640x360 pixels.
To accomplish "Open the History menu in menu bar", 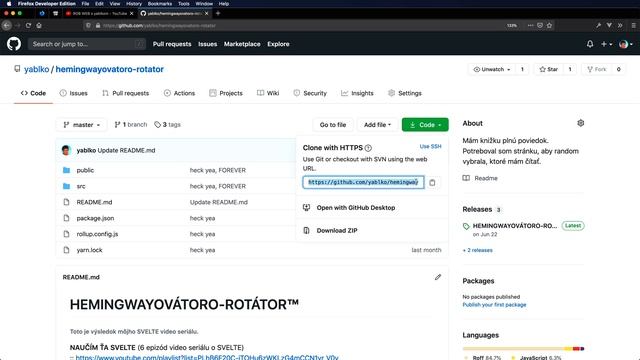I will coord(133,4).
